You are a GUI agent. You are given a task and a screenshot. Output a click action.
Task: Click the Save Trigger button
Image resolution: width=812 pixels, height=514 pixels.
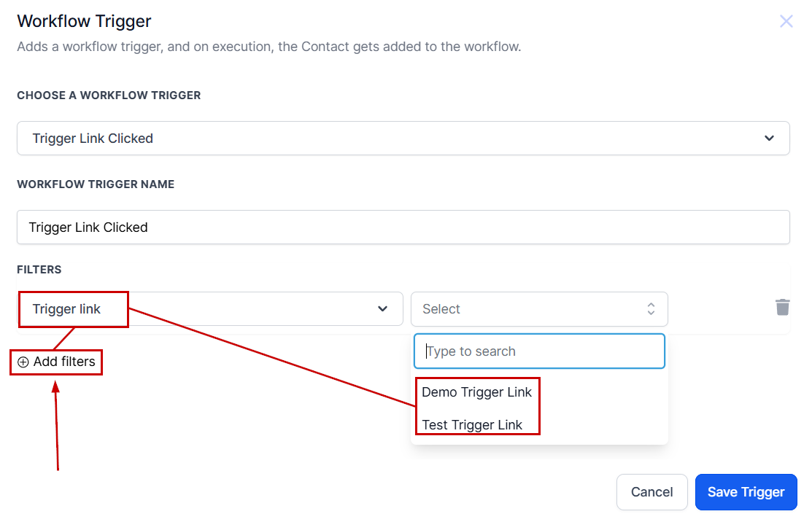coord(746,492)
